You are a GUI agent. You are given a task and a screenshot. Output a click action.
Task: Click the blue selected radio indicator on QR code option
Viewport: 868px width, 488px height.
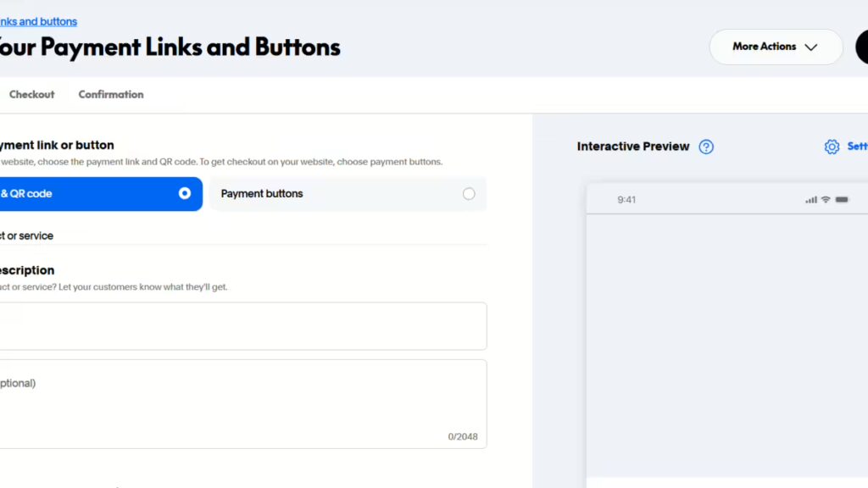pos(184,193)
